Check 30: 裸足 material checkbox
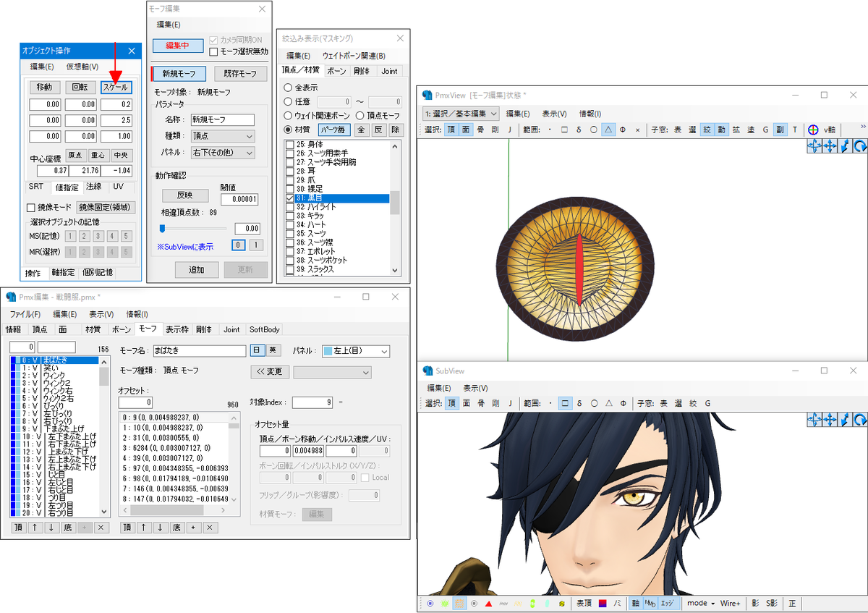This screenshot has width=868, height=613. 290,189
